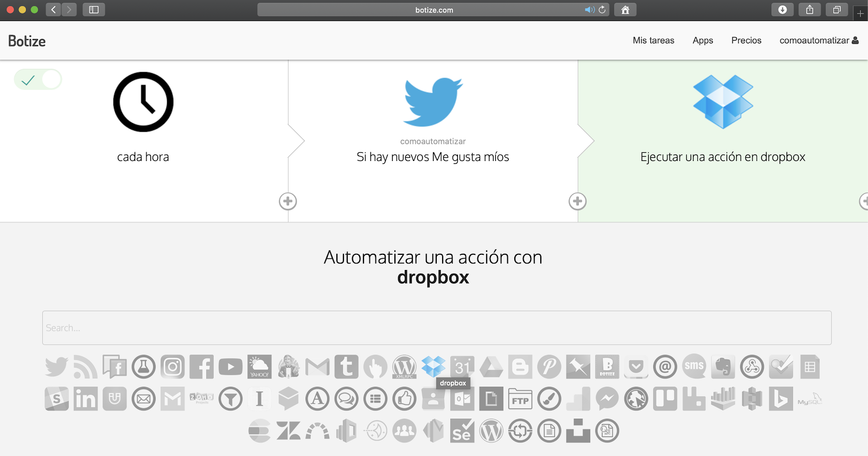Pick the Trello app icon
The height and width of the screenshot is (456, 868).
coord(665,399)
